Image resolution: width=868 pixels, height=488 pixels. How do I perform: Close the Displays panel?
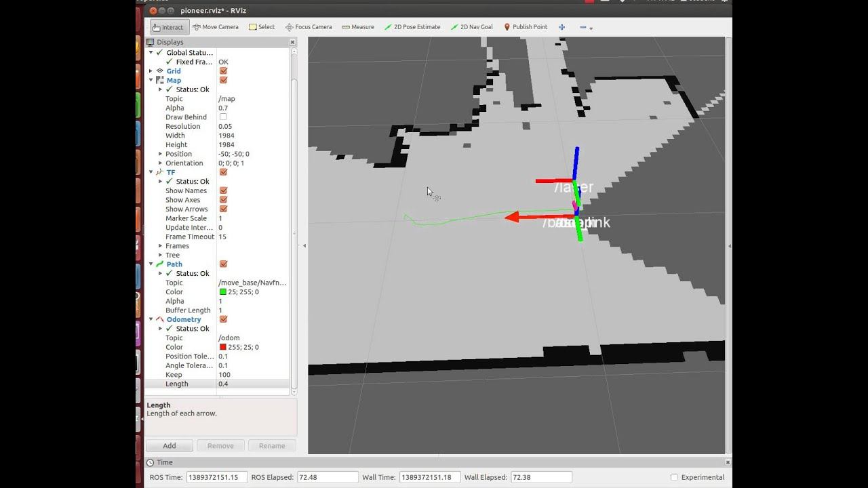coord(292,42)
